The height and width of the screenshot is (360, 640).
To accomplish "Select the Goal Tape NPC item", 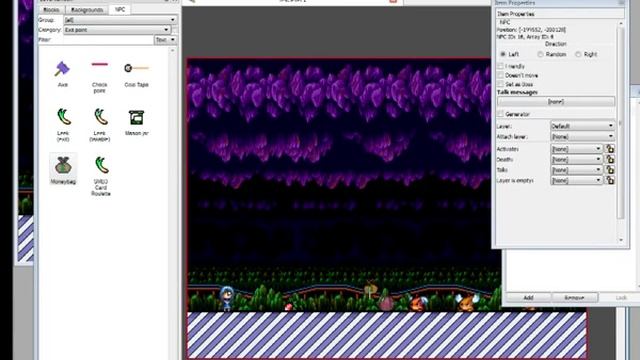I will tap(136, 74).
